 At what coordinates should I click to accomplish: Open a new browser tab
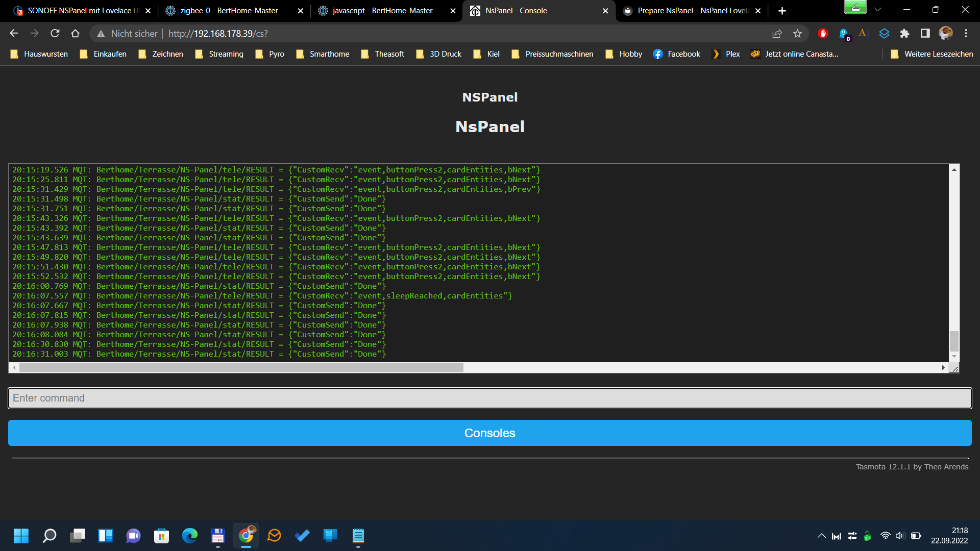point(782,11)
